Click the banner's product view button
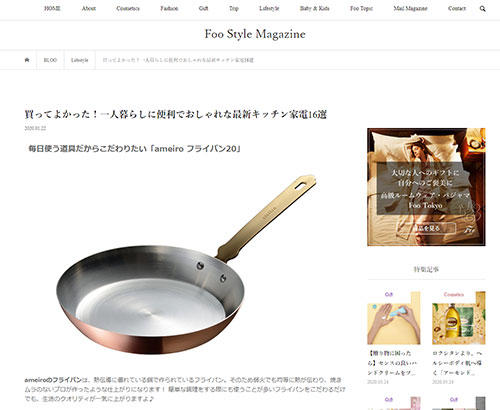The height and width of the screenshot is (410, 500). (426, 228)
